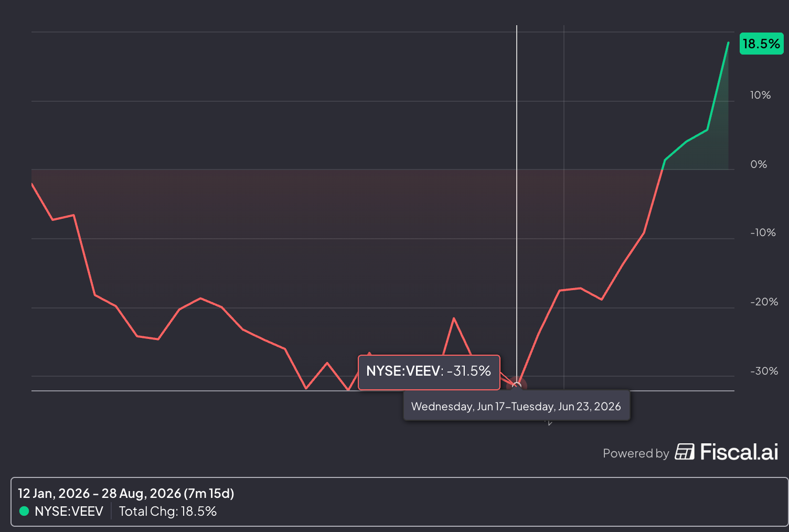Screen dimensions: 789x532
Task: Open the Fiscal.ai link
Action: (726, 452)
